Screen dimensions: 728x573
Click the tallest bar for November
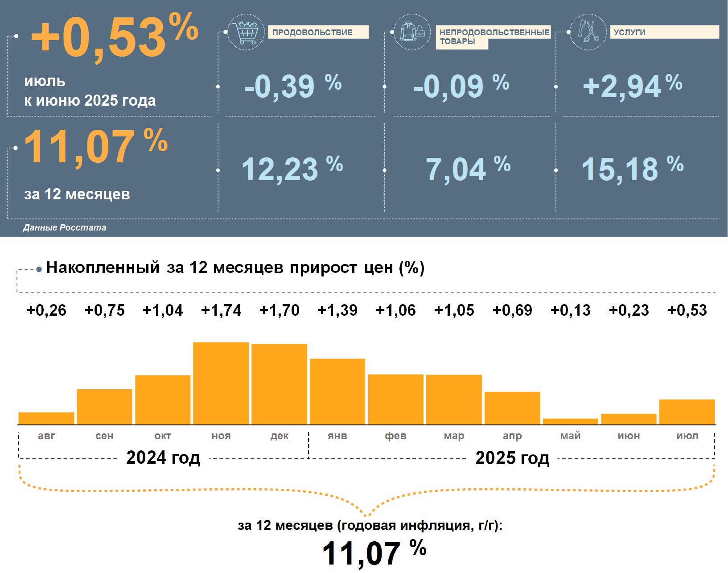(x=221, y=383)
